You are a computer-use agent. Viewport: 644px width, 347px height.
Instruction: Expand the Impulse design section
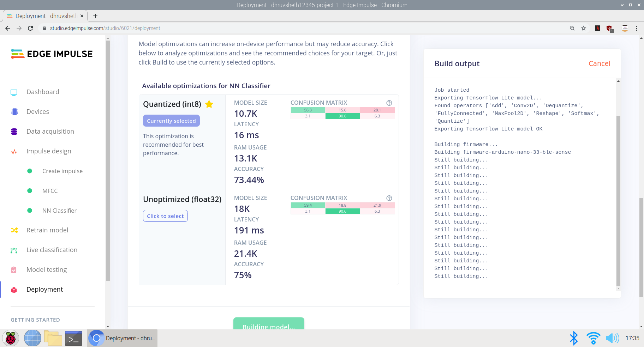49,151
